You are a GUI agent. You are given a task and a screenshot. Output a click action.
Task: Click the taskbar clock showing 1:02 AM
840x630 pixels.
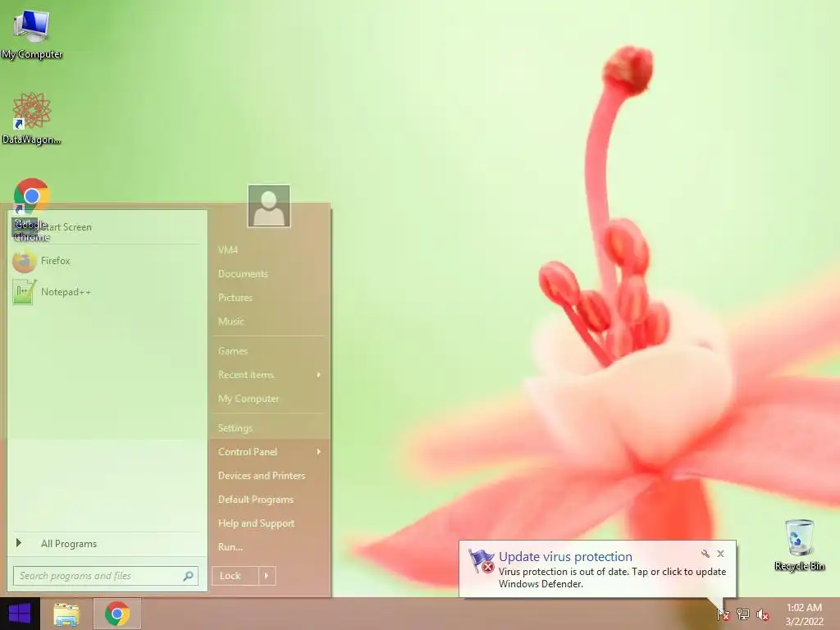point(804,614)
